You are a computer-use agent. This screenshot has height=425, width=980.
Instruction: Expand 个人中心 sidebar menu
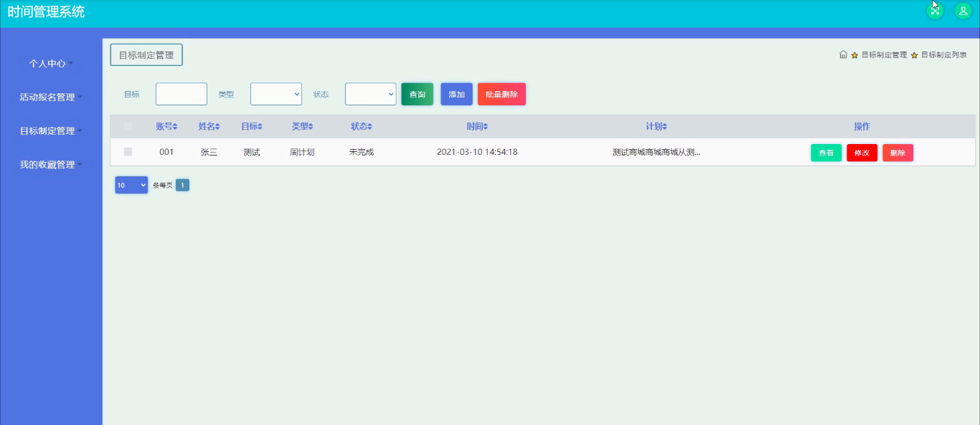click(51, 63)
